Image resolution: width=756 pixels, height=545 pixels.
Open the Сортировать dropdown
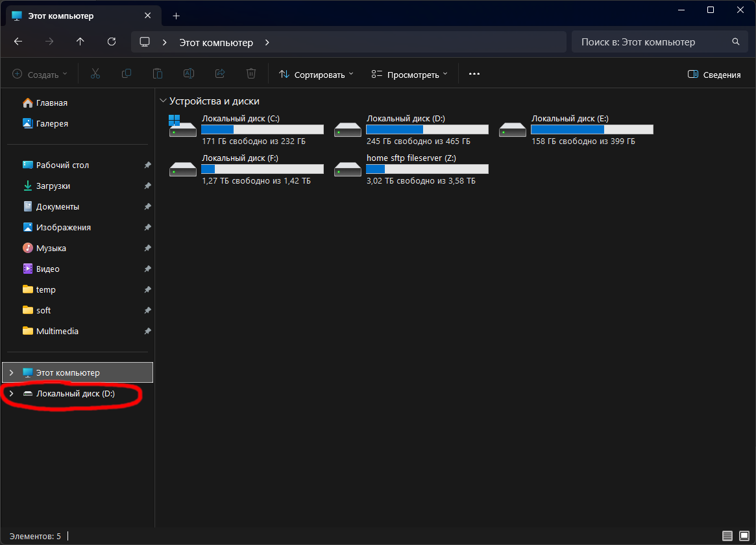click(x=316, y=74)
